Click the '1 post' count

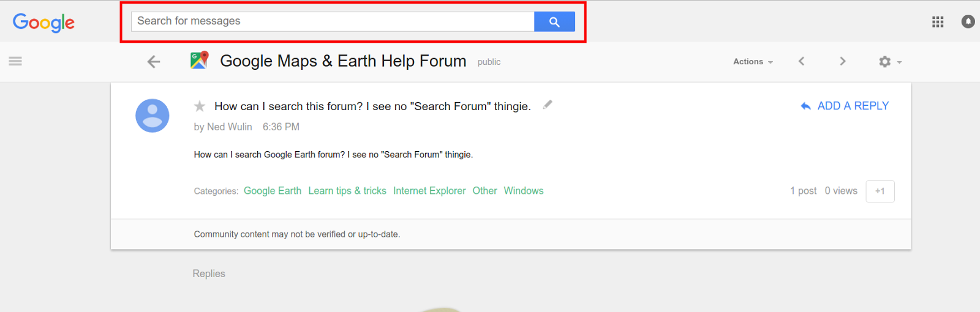click(803, 191)
